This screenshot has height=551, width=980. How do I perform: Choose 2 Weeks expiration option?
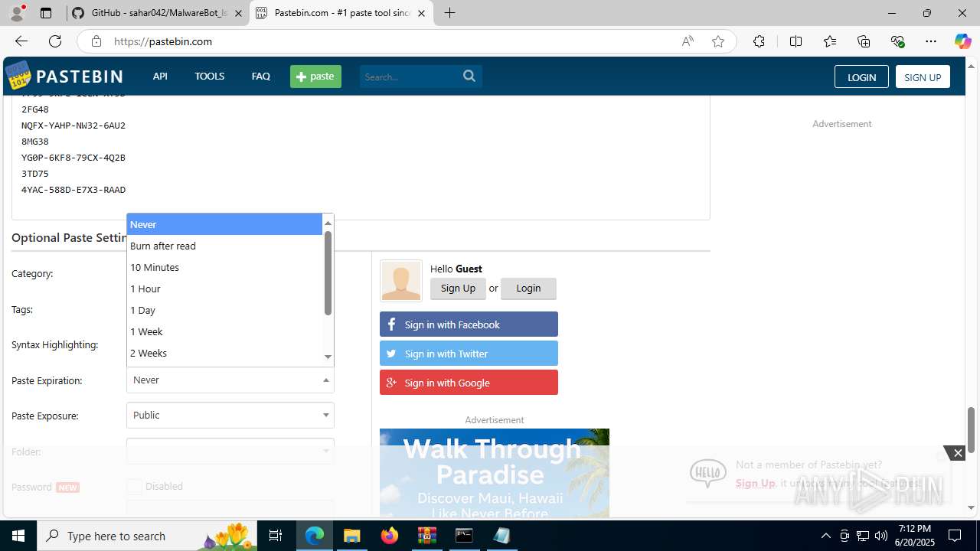pos(224,353)
